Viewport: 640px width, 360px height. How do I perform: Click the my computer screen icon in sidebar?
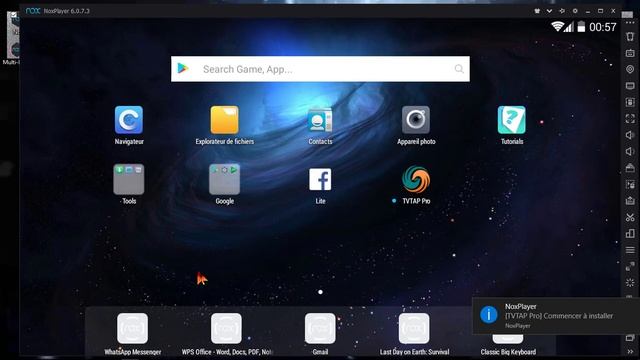630,86
